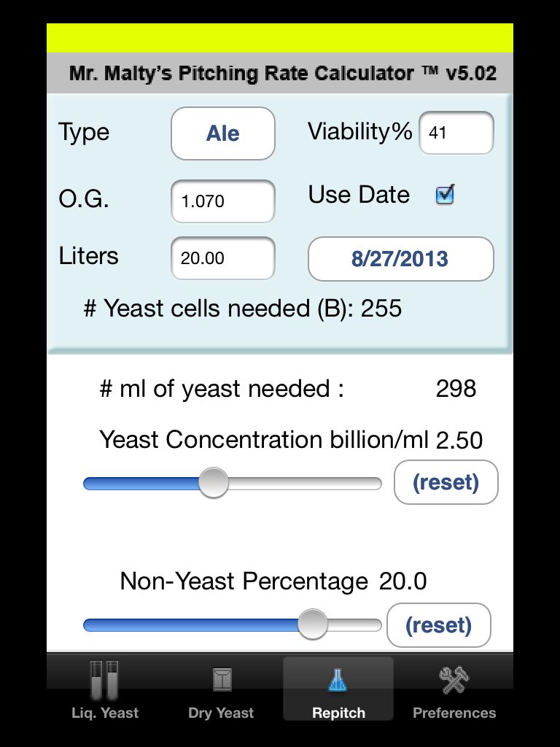Tap the Repitch flask icon
Viewport: 560px width, 747px height.
point(338,679)
